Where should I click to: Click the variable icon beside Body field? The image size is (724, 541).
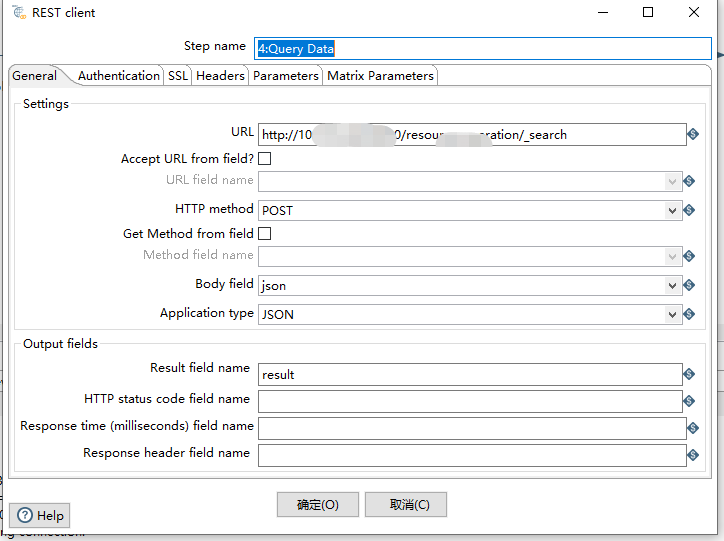click(x=689, y=285)
